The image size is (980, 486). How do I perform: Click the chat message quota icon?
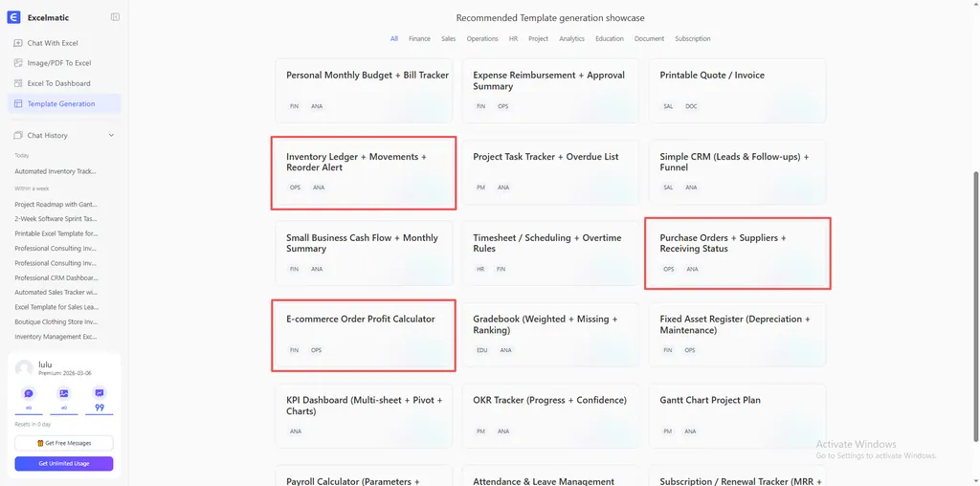point(29,393)
